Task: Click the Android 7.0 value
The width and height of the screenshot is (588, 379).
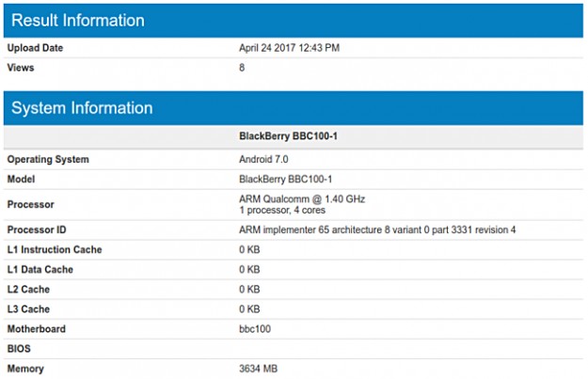Action: [266, 160]
